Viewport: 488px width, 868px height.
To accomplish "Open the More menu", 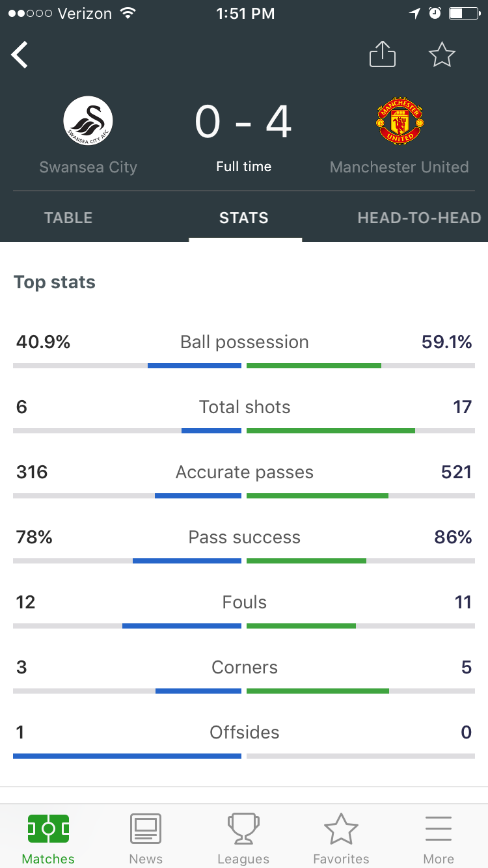I will 439,837.
